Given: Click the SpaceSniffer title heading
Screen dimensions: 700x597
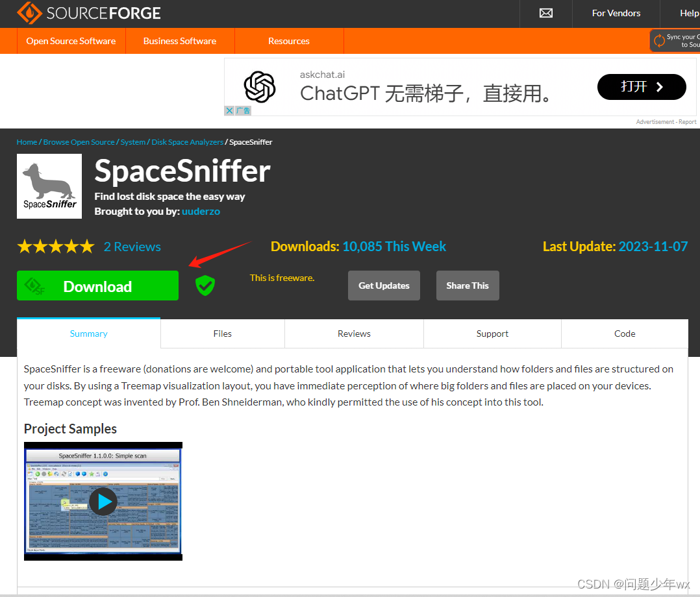Looking at the screenshot, I should [x=182, y=171].
